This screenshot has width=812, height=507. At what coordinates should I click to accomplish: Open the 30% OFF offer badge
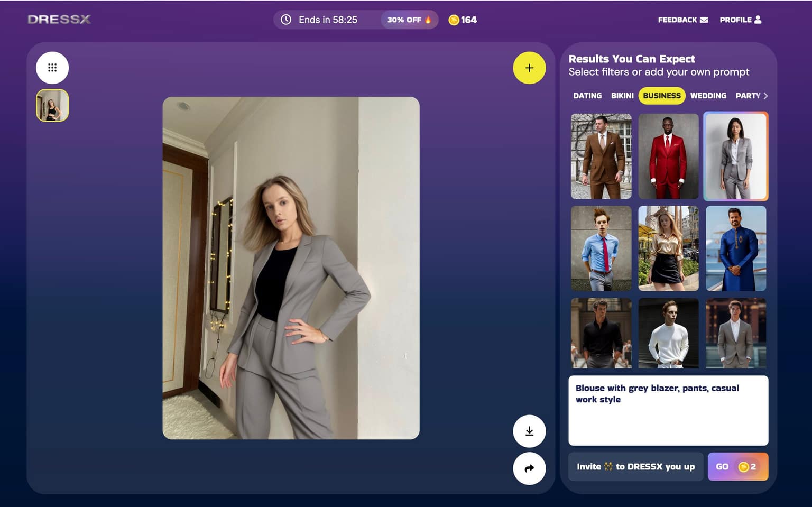click(x=409, y=20)
